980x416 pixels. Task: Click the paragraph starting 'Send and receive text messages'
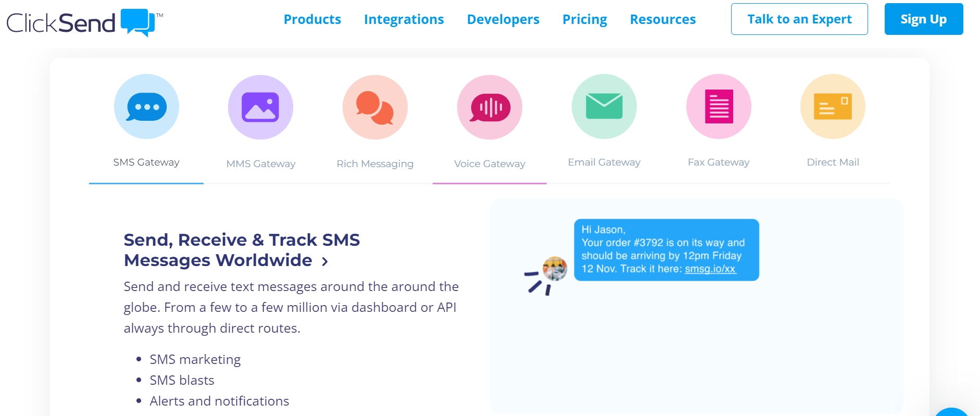[x=291, y=308]
